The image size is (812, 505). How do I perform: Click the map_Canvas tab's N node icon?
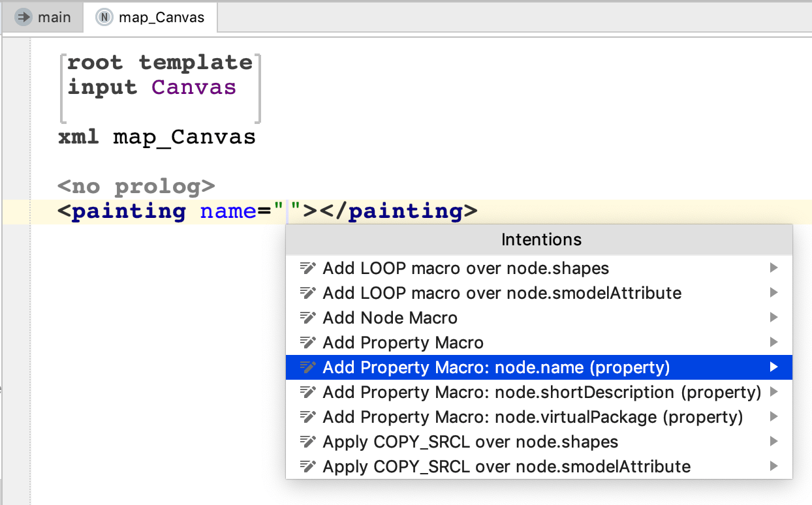104,17
